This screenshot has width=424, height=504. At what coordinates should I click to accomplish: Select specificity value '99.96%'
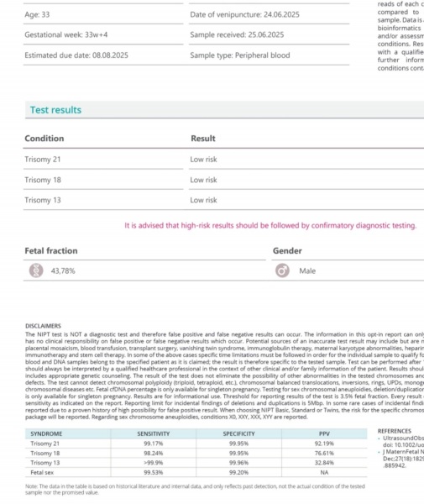coord(238,463)
